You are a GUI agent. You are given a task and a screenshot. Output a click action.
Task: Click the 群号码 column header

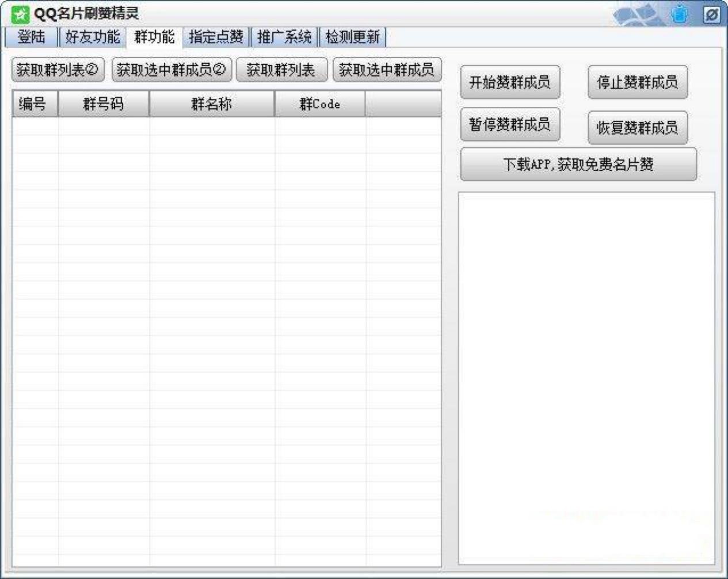point(104,104)
